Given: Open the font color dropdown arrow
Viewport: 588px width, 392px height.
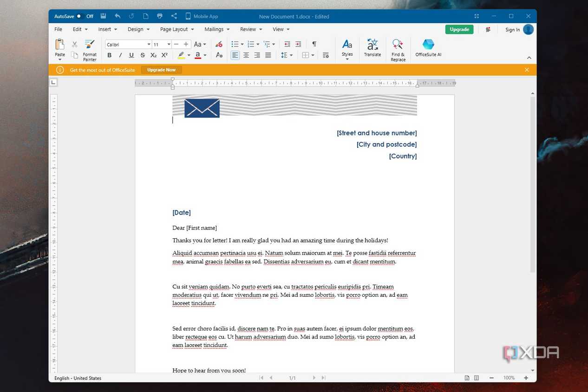Looking at the screenshot, I should tap(205, 55).
